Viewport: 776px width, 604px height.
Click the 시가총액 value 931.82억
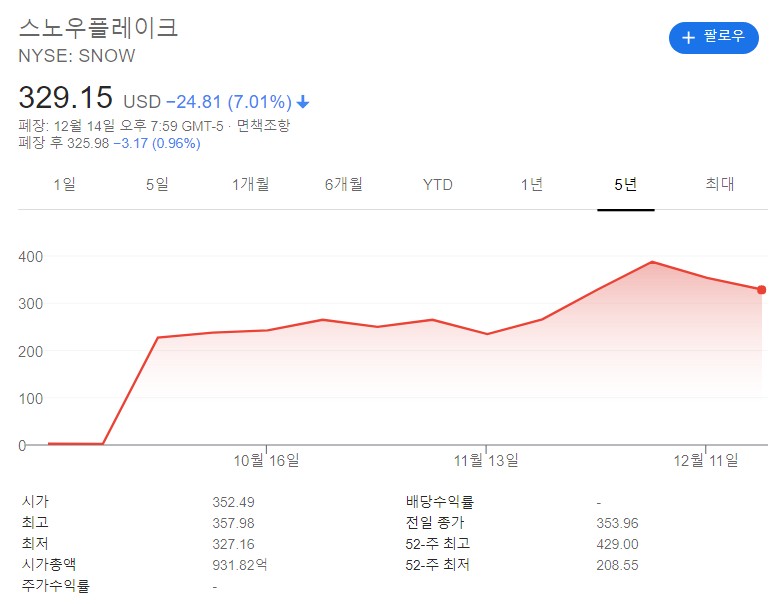pos(240,565)
